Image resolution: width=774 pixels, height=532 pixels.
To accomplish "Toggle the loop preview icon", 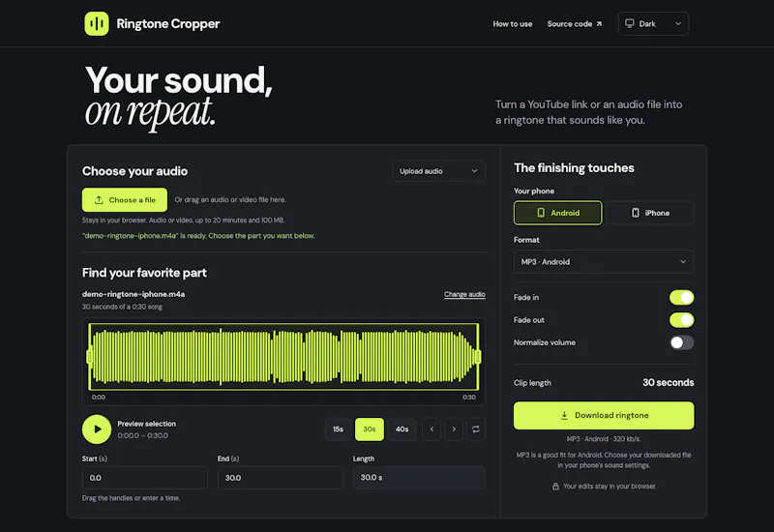I will coord(476,429).
